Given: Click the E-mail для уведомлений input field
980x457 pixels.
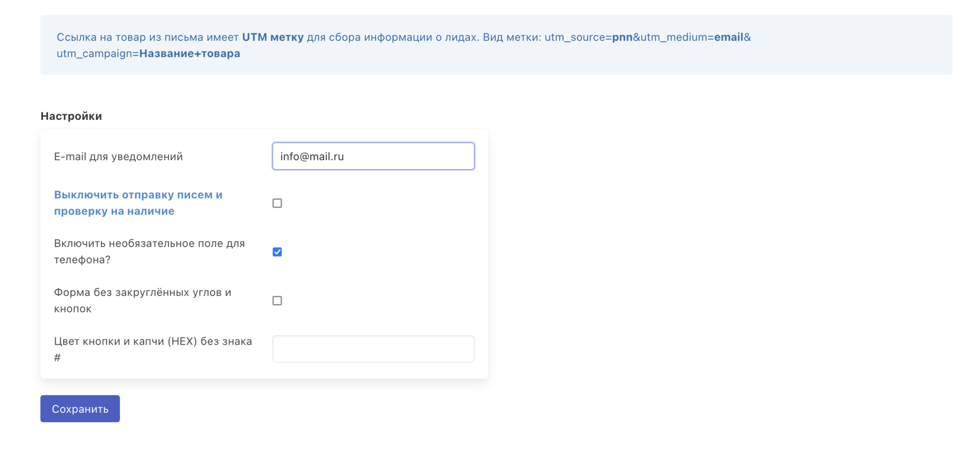Looking at the screenshot, I should point(373,156).
